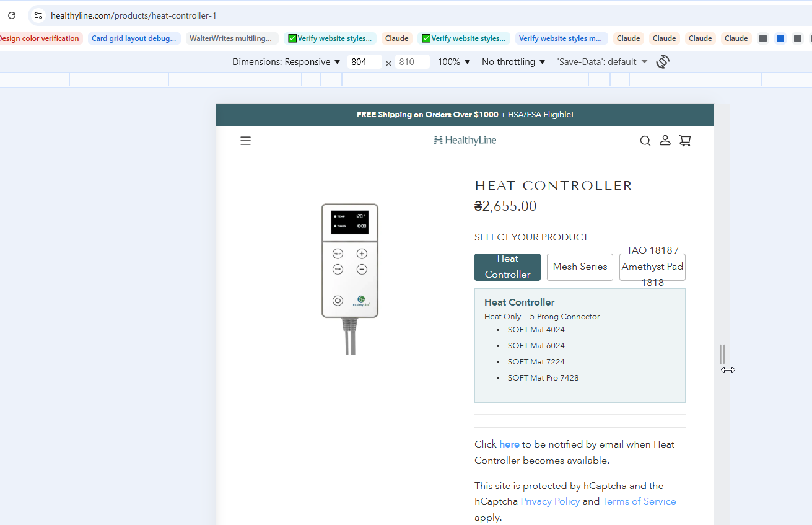This screenshot has height=525, width=812.
Task: Click SOFT Mat Pro 7428 list item
Action: [543, 378]
